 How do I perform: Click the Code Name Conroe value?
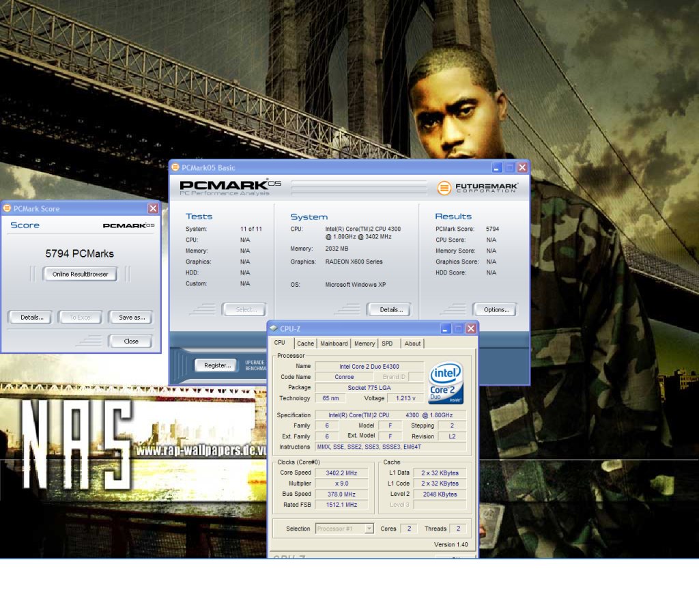pyautogui.click(x=344, y=377)
